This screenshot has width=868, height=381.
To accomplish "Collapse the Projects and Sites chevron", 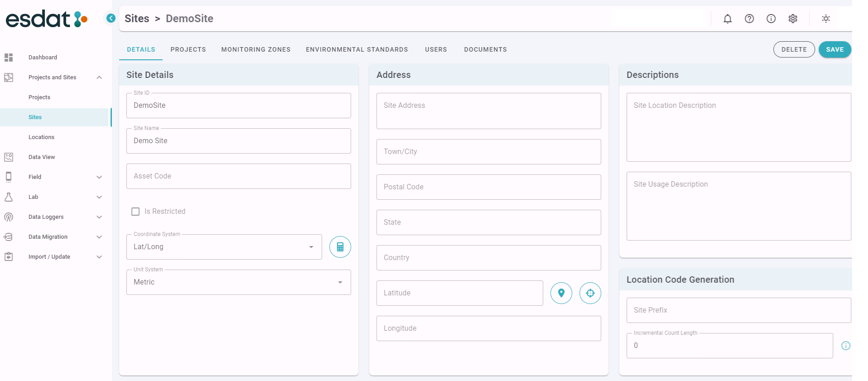I will click(x=99, y=77).
